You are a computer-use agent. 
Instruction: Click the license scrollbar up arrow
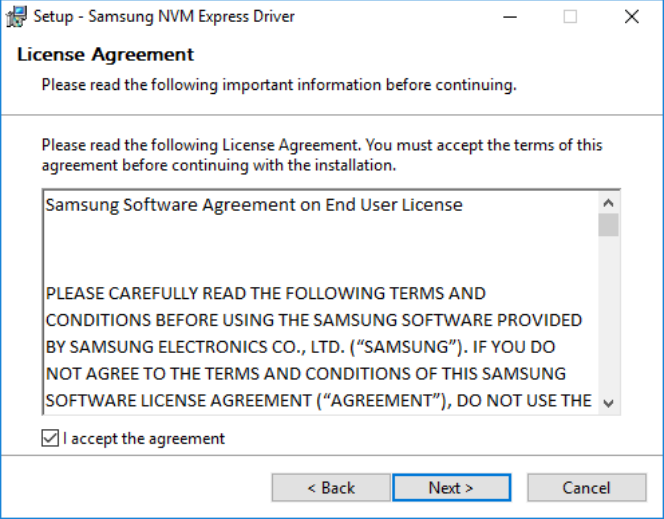tap(609, 203)
